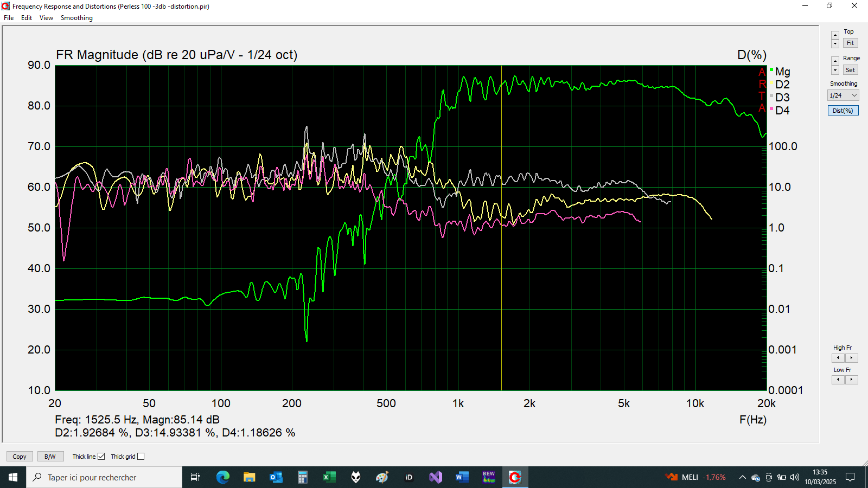Click the Windows search box

pyautogui.click(x=104, y=477)
